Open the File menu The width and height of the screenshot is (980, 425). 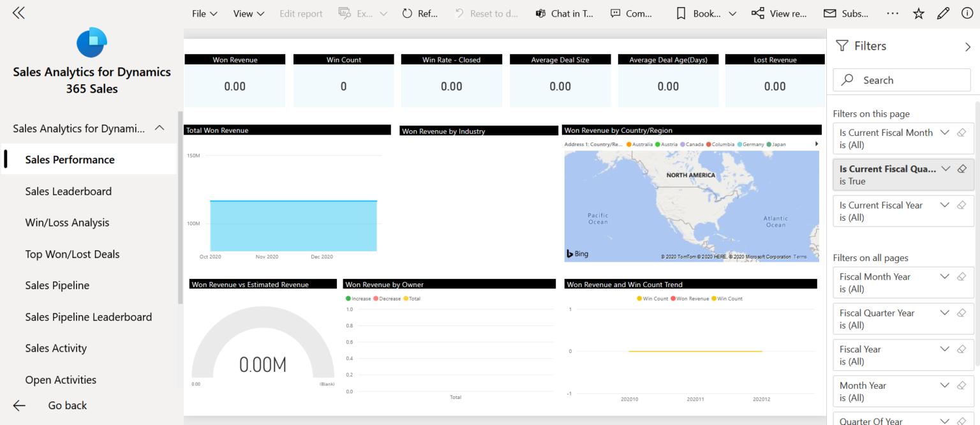pyautogui.click(x=204, y=13)
